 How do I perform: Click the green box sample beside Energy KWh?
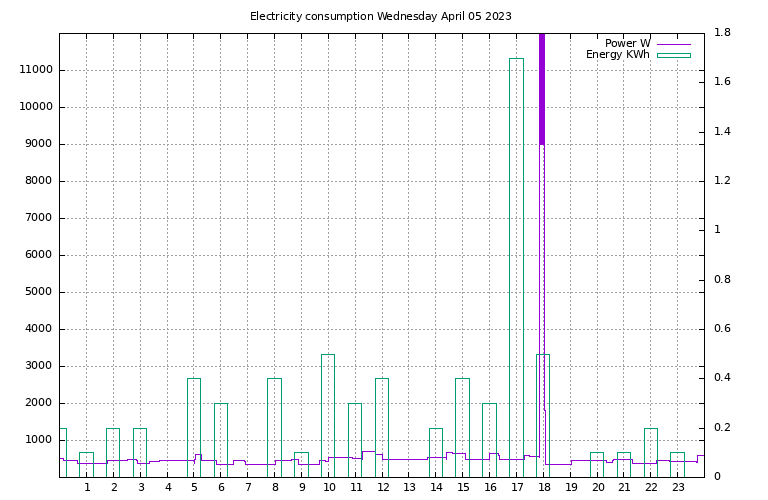point(674,55)
